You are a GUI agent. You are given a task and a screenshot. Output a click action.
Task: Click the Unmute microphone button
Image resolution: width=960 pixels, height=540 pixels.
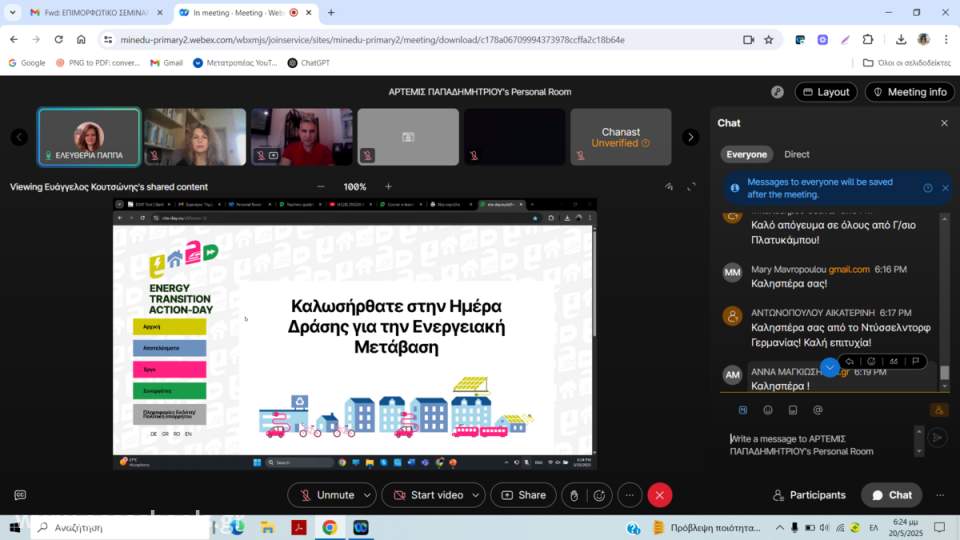[323, 495]
